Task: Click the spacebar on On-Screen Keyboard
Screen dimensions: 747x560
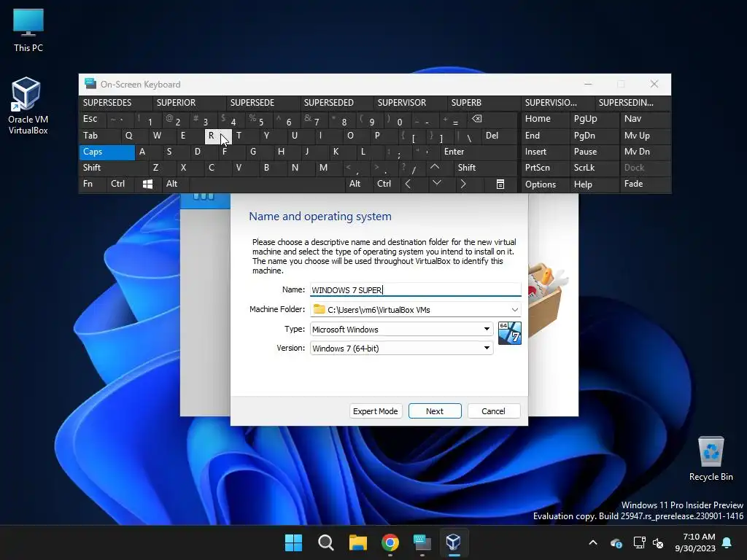Action: 267,184
